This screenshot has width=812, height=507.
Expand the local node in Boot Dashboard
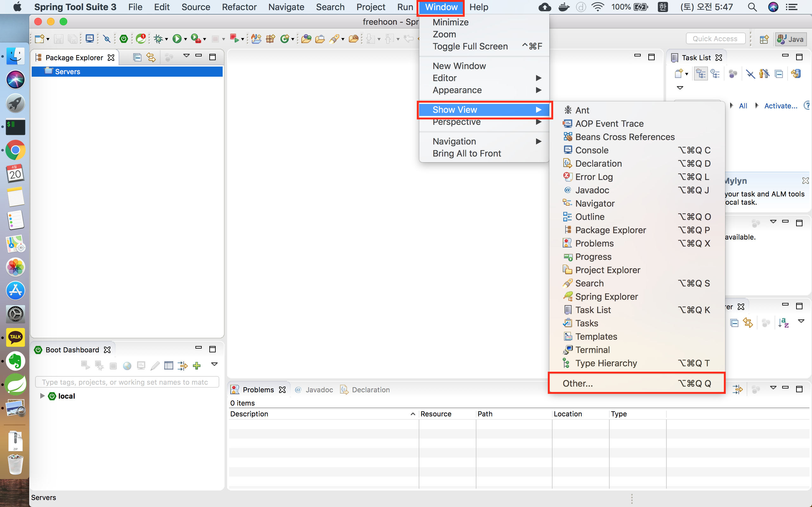point(42,396)
